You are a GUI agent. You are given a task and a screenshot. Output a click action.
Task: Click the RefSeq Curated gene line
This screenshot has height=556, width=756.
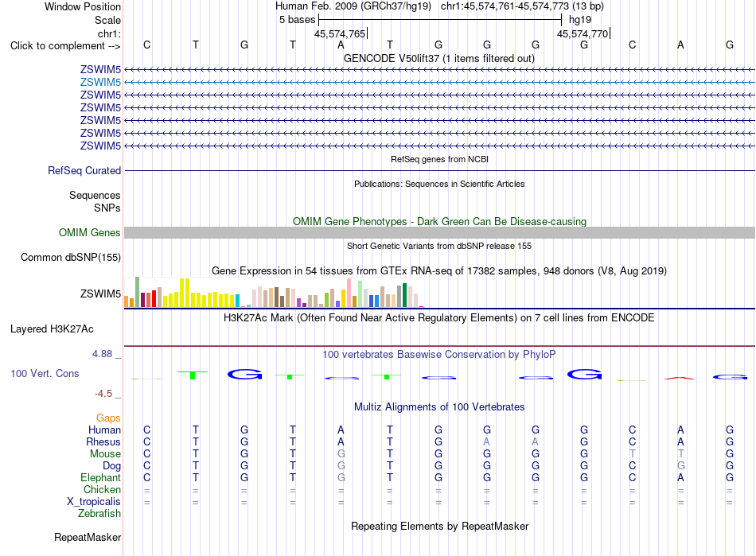tap(439, 170)
